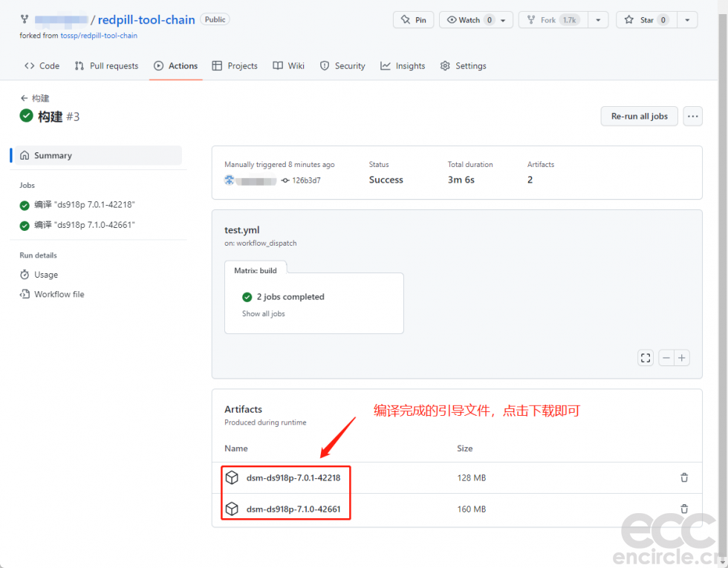The width and height of the screenshot is (728, 568).
Task: Open the three-dot run options menu
Action: 692,116
